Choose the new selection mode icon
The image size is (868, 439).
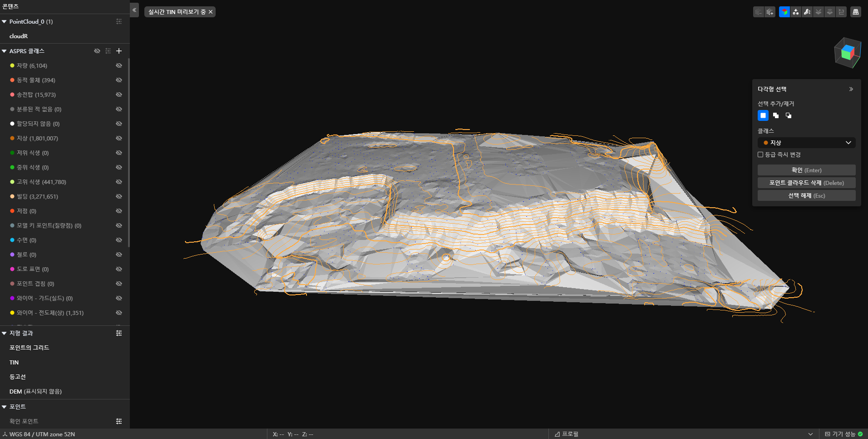point(763,115)
